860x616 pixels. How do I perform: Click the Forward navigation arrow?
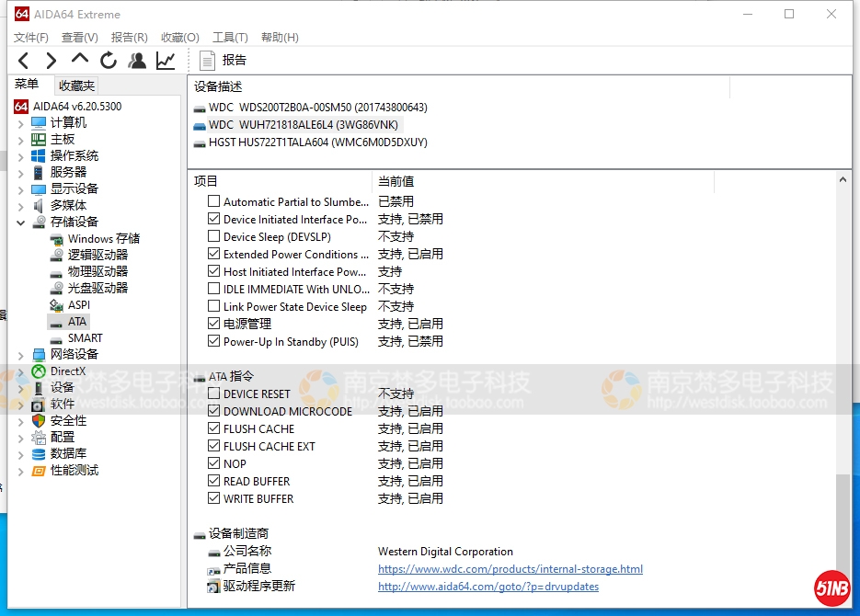click(x=52, y=61)
